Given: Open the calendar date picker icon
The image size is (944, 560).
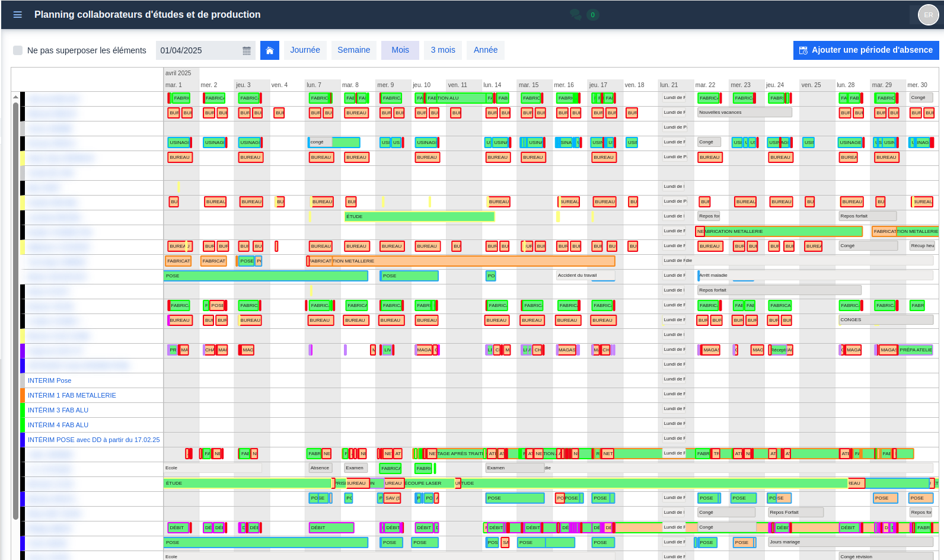Looking at the screenshot, I should 247,51.
